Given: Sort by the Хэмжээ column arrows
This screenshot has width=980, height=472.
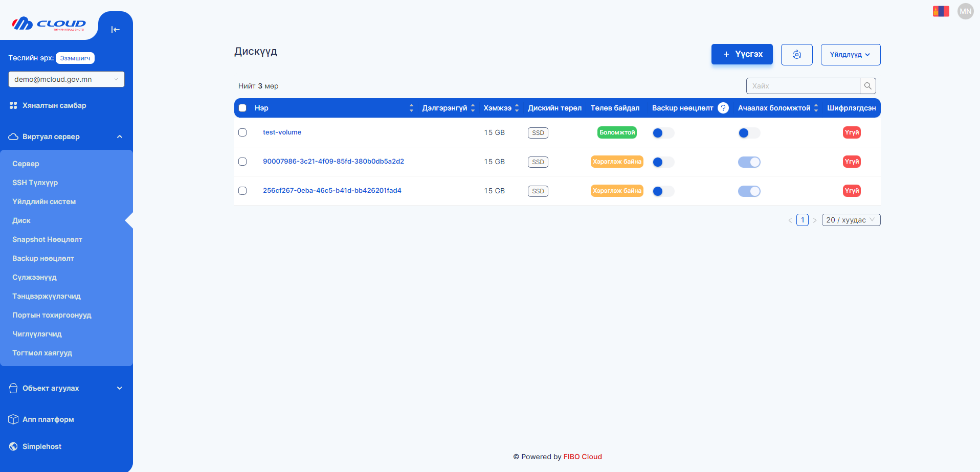Looking at the screenshot, I should click(x=517, y=108).
